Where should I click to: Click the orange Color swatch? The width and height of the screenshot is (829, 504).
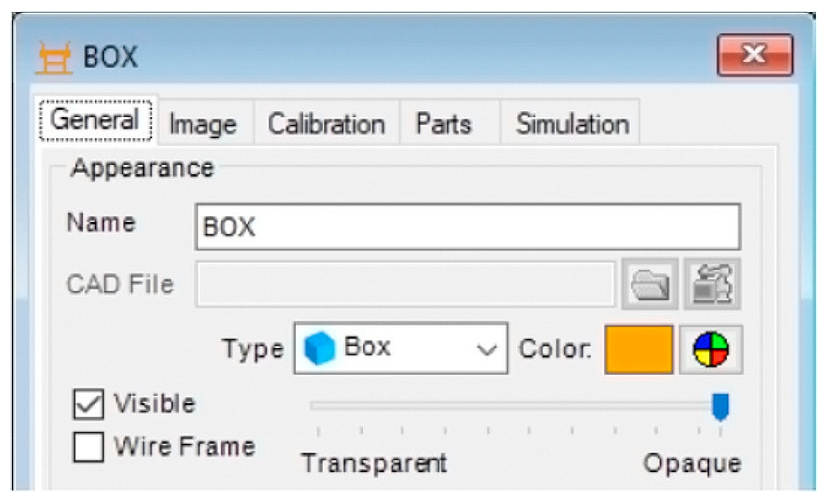[639, 350]
